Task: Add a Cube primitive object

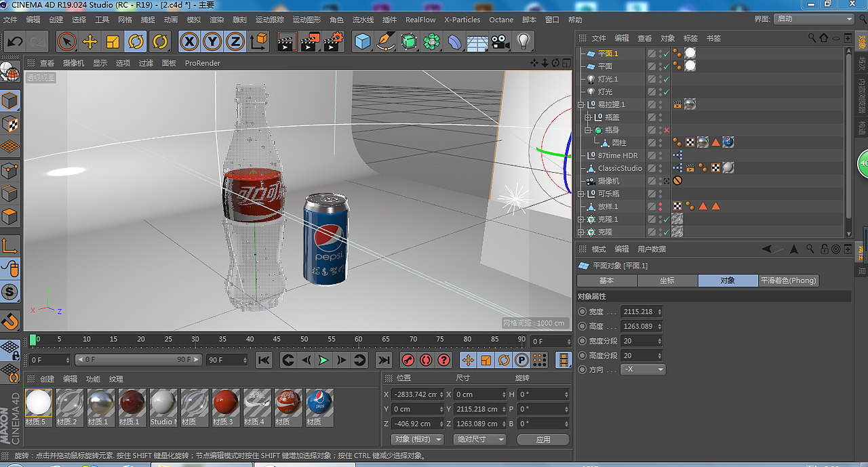Action: point(363,41)
